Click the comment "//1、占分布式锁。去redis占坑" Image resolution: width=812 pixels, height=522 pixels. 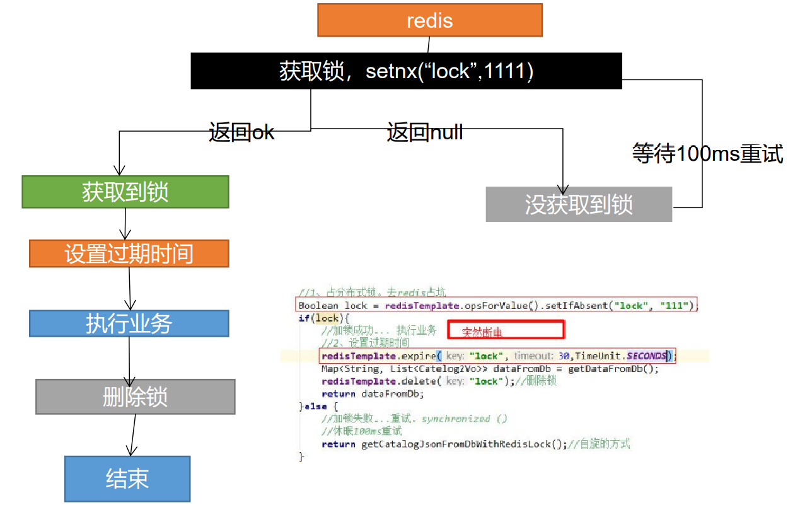click(x=372, y=292)
